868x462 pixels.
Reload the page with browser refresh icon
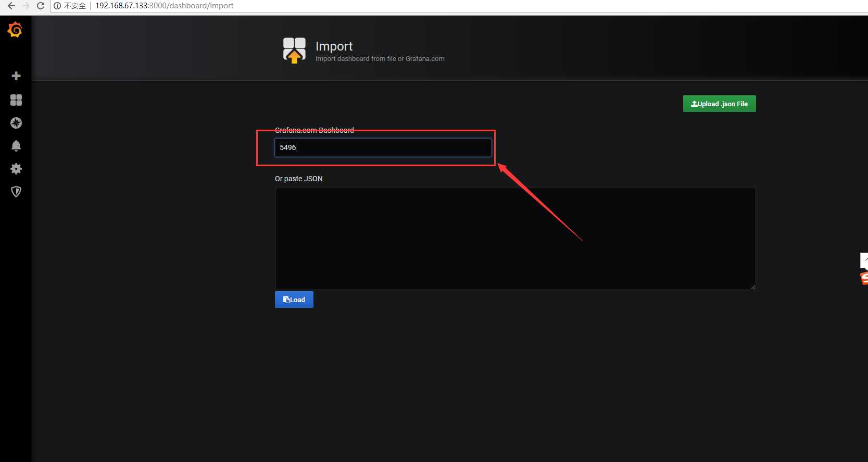coord(41,6)
